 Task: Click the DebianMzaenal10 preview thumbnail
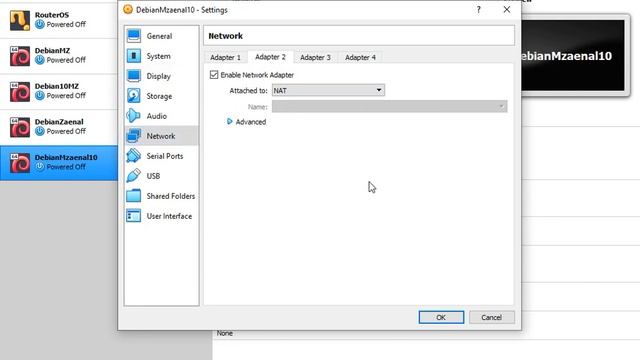click(x=573, y=56)
